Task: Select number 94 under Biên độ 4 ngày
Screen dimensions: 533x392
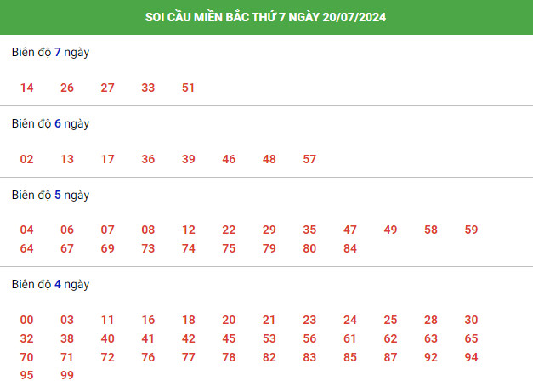Action: 471,357
